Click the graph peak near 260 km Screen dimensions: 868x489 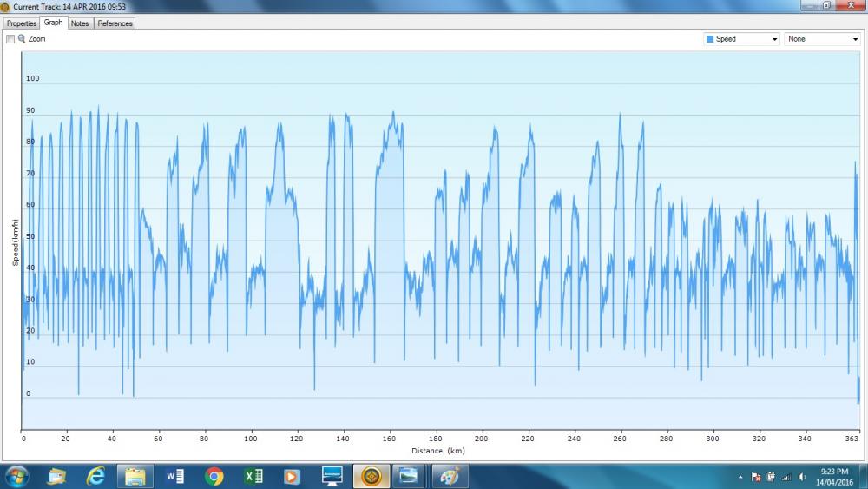tap(620, 115)
